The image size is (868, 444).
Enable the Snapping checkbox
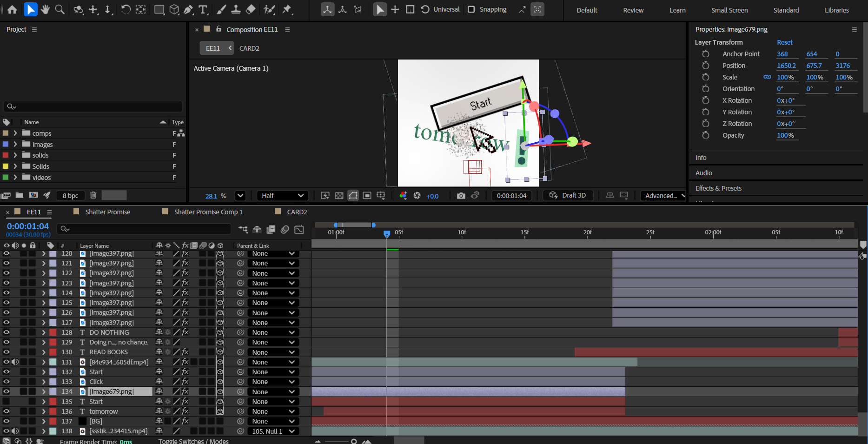pos(471,9)
